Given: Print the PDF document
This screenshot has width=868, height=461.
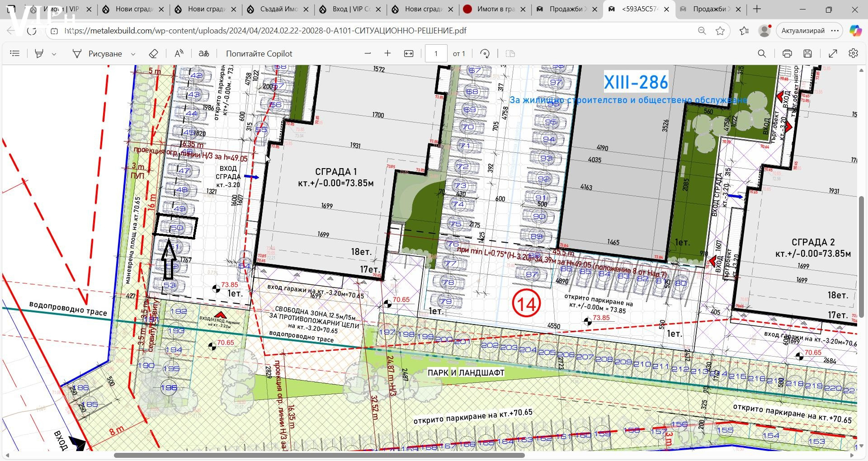Looking at the screenshot, I should point(787,54).
